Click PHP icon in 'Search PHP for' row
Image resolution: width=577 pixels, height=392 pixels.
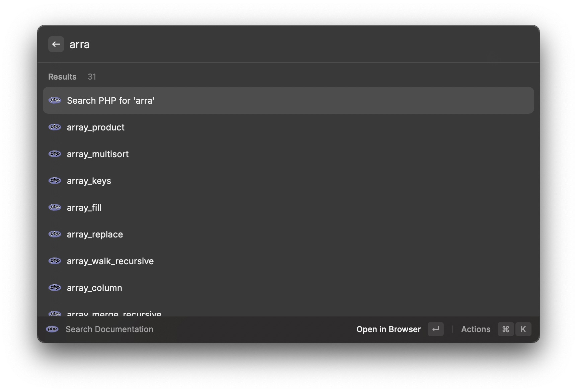(55, 100)
